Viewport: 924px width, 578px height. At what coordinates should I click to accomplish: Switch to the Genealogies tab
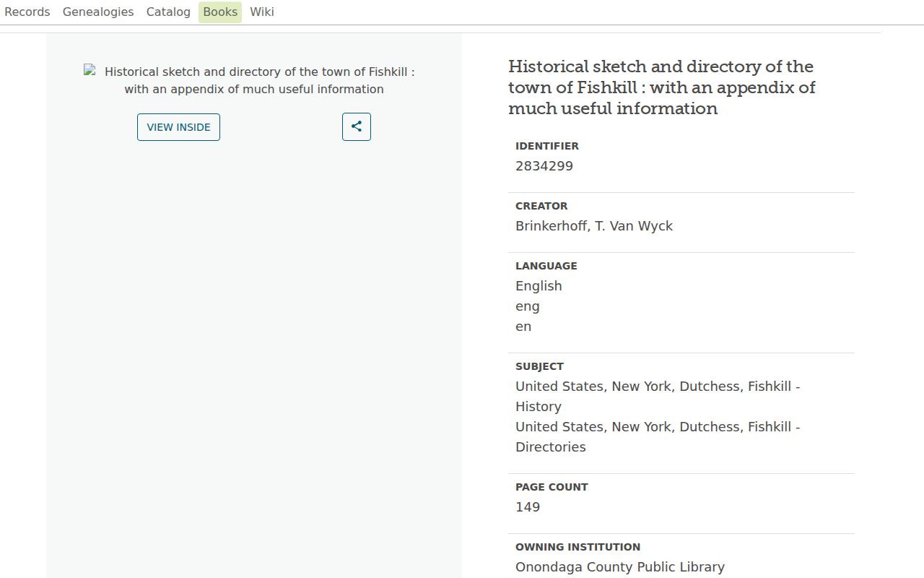(98, 12)
